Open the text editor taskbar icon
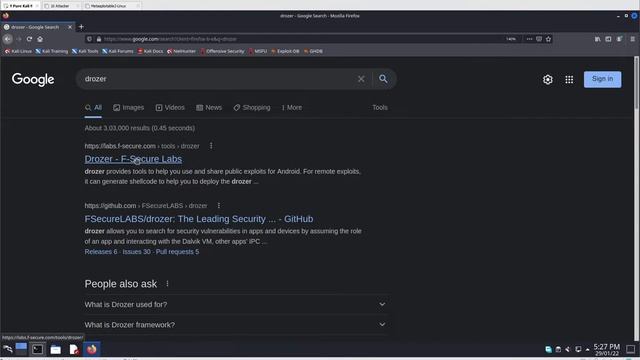 [73, 349]
